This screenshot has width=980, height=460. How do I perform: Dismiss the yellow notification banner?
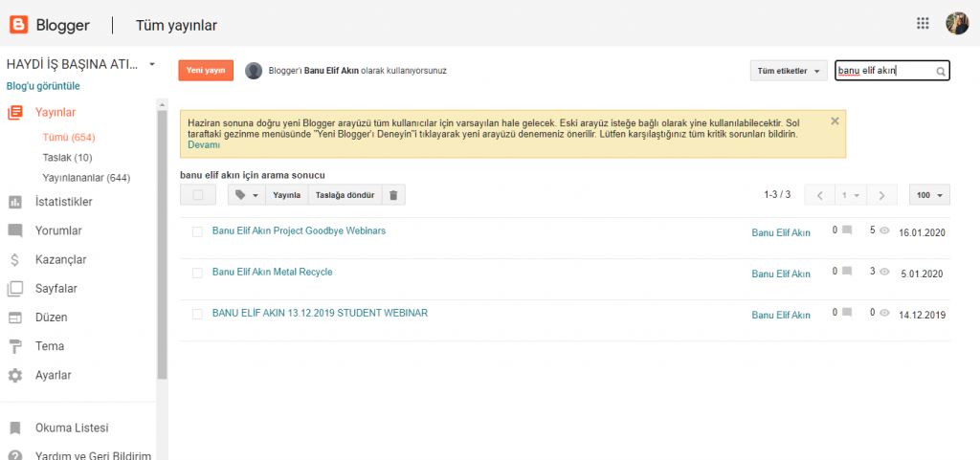point(835,121)
